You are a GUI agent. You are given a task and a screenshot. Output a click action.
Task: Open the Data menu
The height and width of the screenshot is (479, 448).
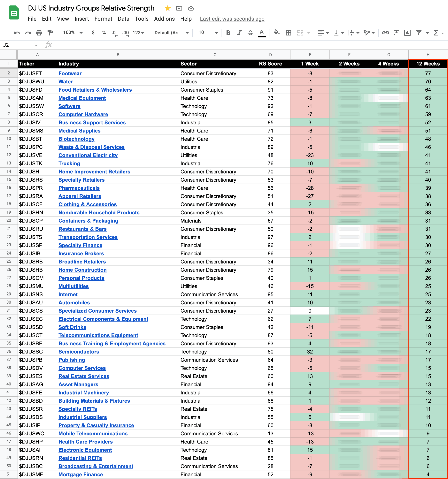click(123, 19)
